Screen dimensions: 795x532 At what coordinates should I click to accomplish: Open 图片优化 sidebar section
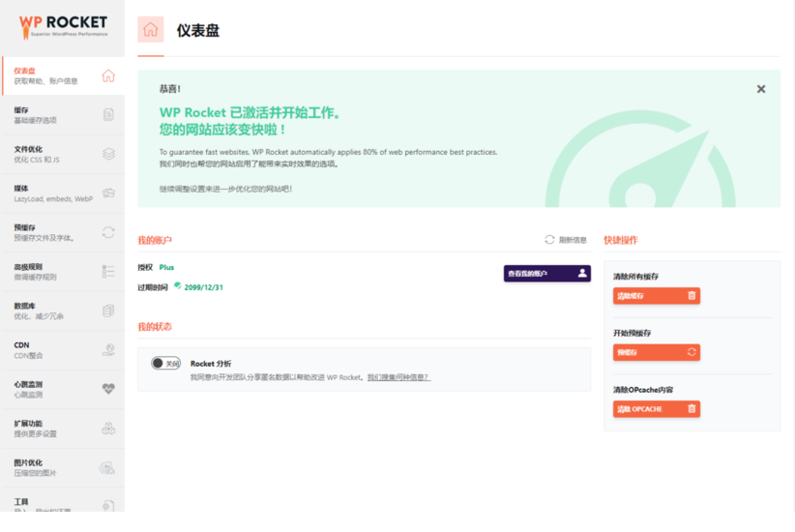tap(64, 467)
